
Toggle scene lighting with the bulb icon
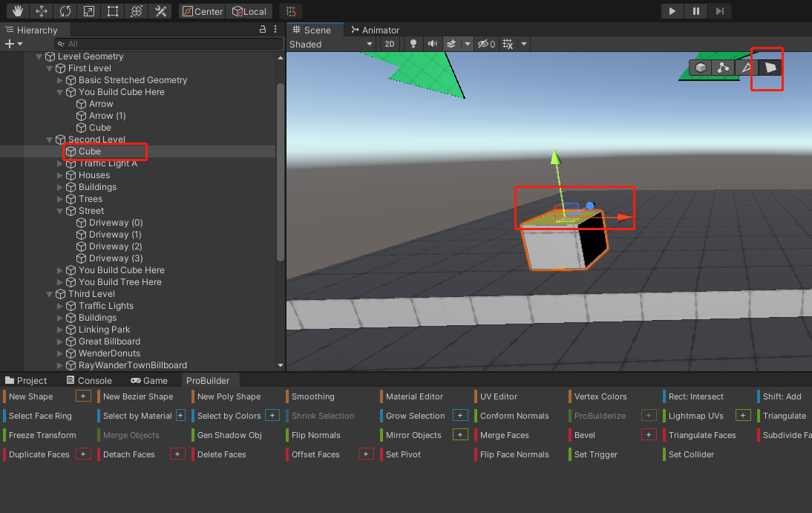coord(413,44)
